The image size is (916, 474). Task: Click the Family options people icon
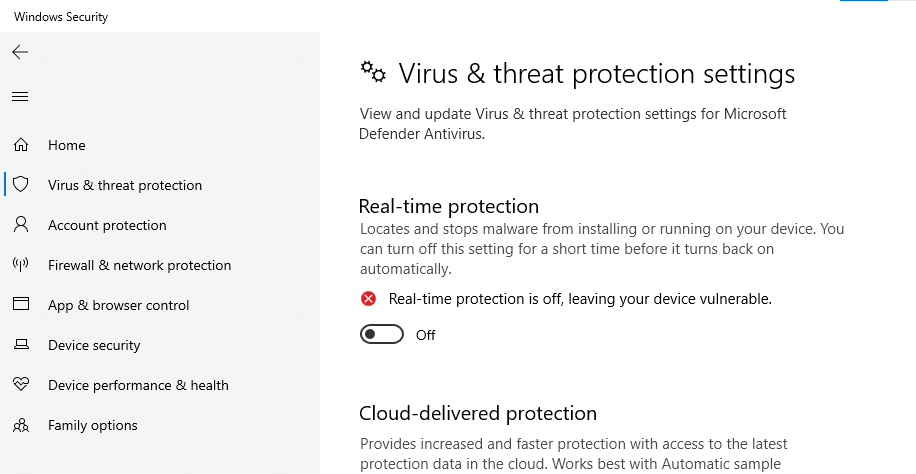(20, 425)
